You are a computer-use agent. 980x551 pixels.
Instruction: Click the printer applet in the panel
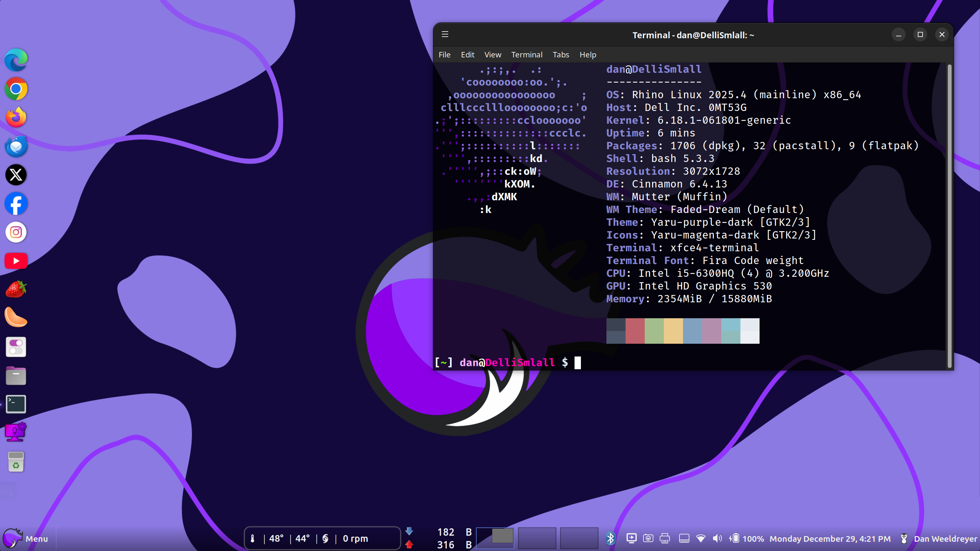[x=664, y=539]
